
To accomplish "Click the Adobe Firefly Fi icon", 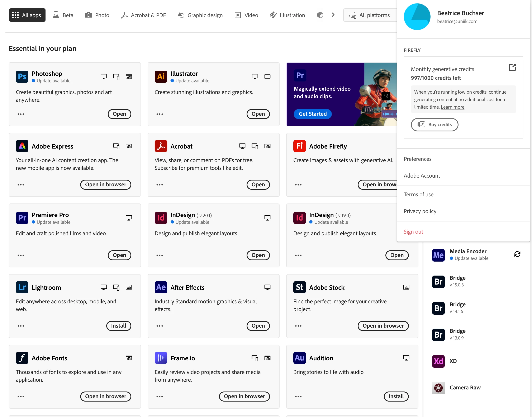I will coord(299,146).
